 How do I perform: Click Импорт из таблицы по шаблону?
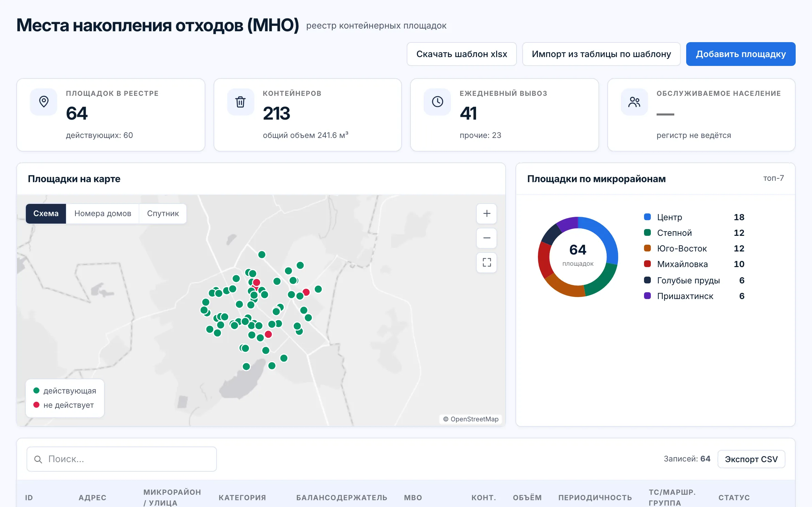tap(601, 54)
